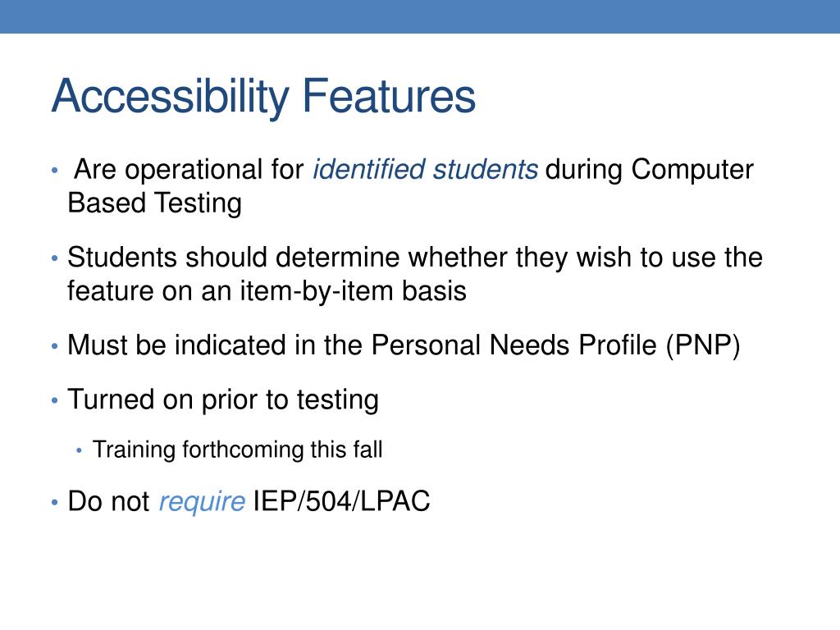
Task: Click 'Training forthcoming this fall' sub-bullet
Action: [x=238, y=450]
